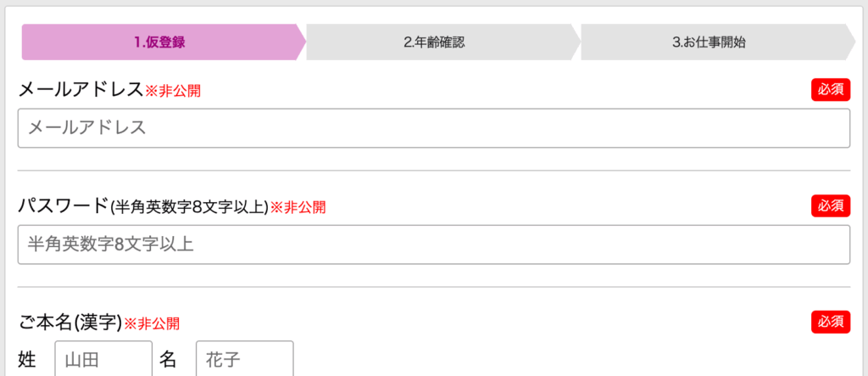The height and width of the screenshot is (376, 868).
Task: Click the 必須 badge in the パスワード row
Action: coord(830,205)
